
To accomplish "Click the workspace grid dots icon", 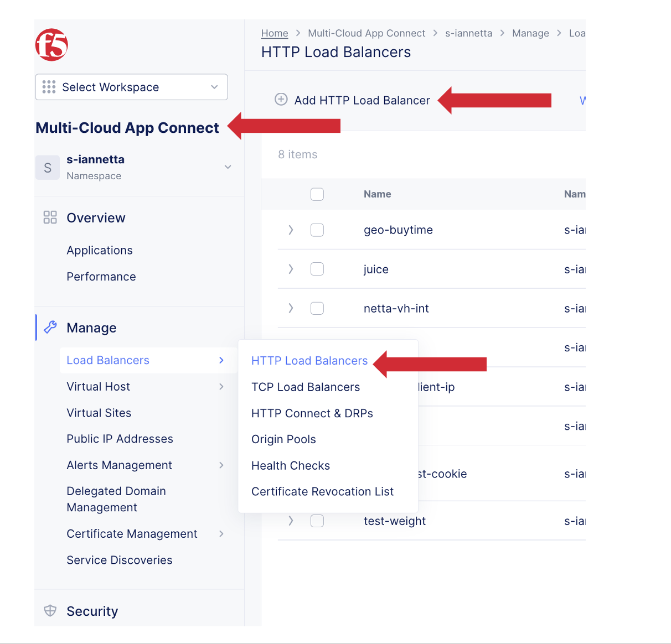I will pyautogui.click(x=49, y=87).
